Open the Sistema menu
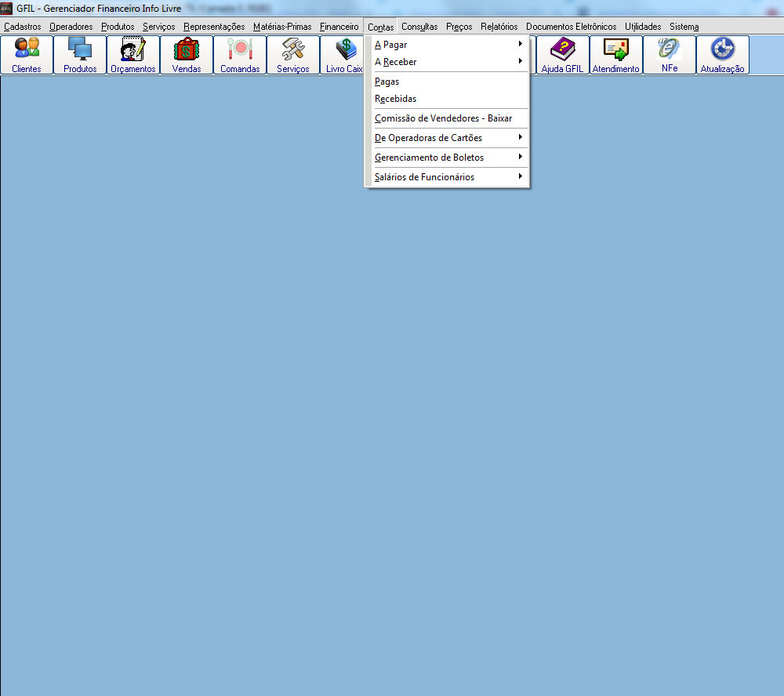 pos(684,27)
